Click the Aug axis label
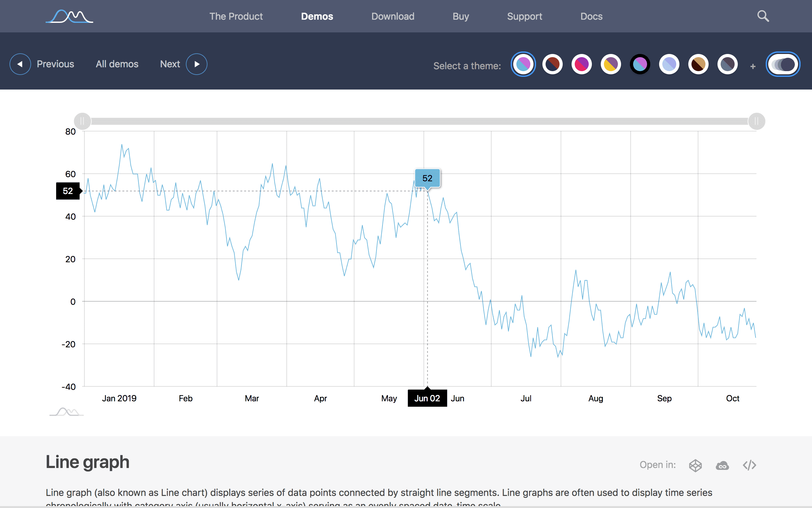The height and width of the screenshot is (508, 812). pos(596,398)
